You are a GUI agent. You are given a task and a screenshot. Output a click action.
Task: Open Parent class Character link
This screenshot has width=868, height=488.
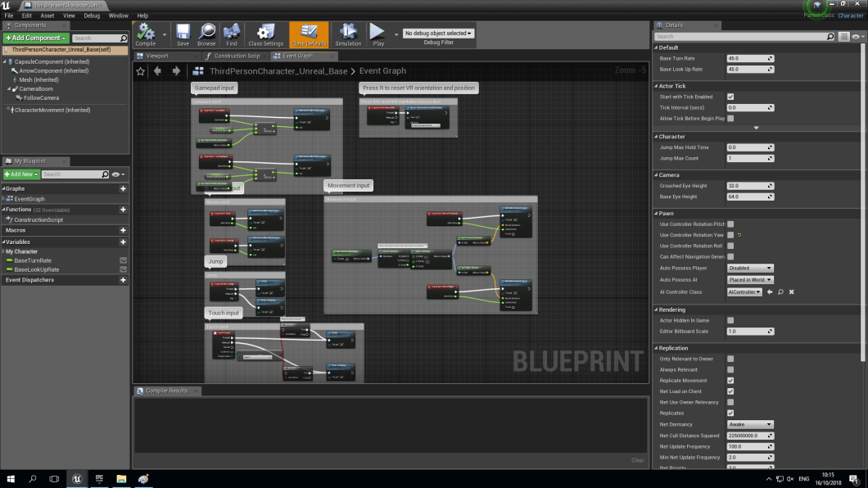[850, 16]
